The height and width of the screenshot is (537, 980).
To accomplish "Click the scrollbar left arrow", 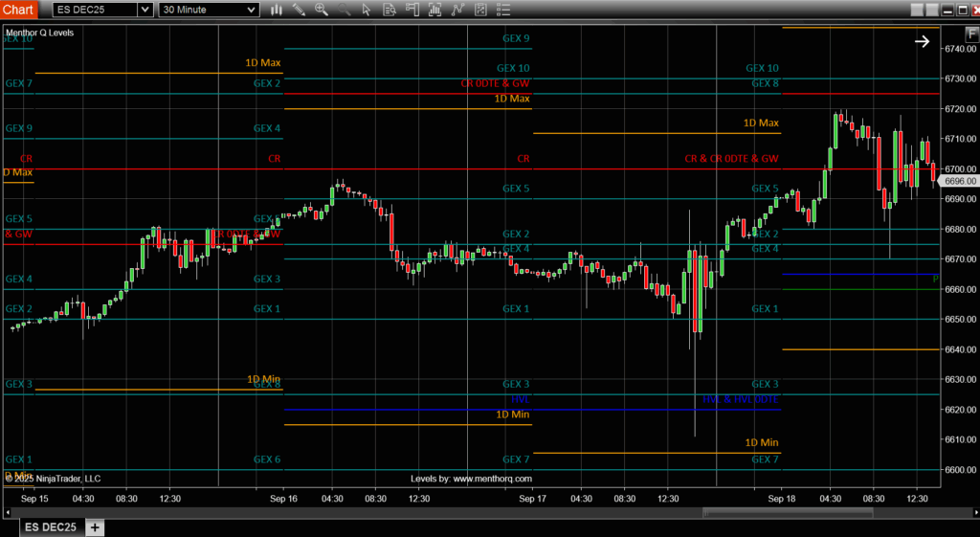I will click(x=8, y=513).
